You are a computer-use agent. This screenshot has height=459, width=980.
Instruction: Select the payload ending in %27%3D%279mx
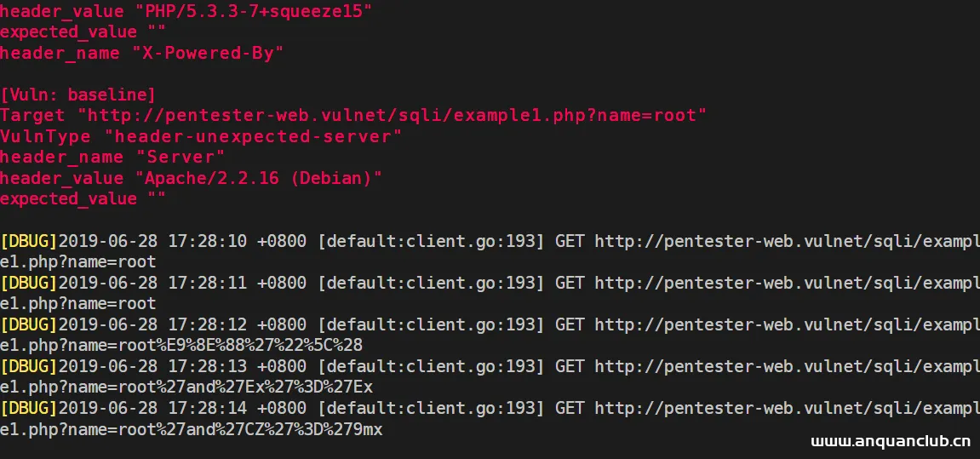[192, 429]
